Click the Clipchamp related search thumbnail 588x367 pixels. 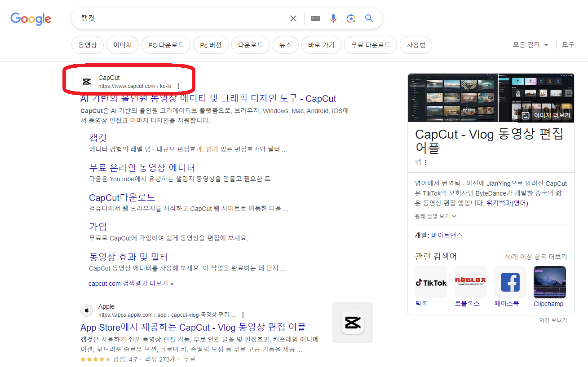pyautogui.click(x=549, y=282)
